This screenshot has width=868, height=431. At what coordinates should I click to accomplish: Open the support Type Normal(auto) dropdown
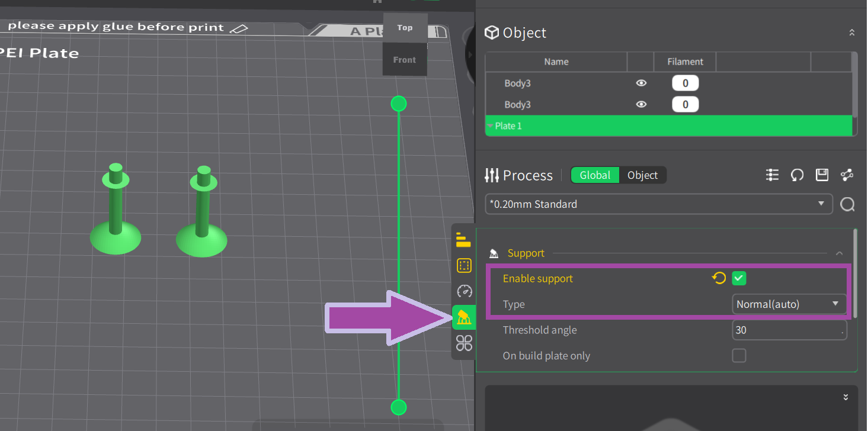(789, 304)
